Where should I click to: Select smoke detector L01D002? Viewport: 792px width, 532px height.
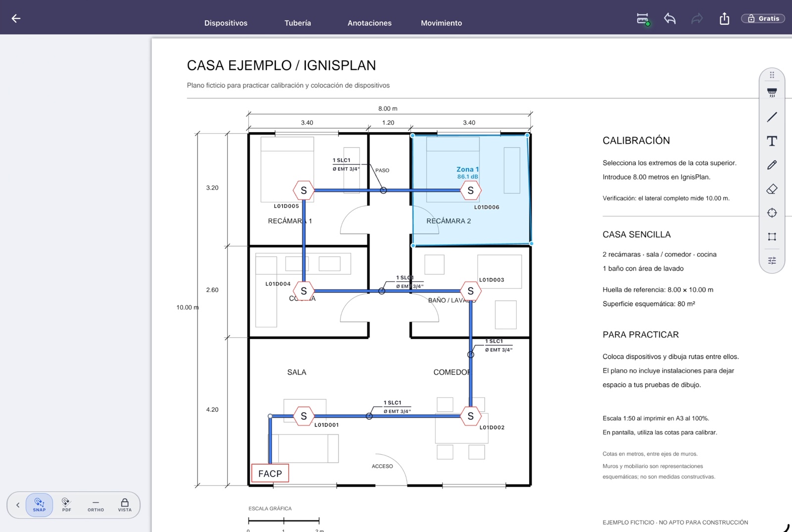pos(470,416)
